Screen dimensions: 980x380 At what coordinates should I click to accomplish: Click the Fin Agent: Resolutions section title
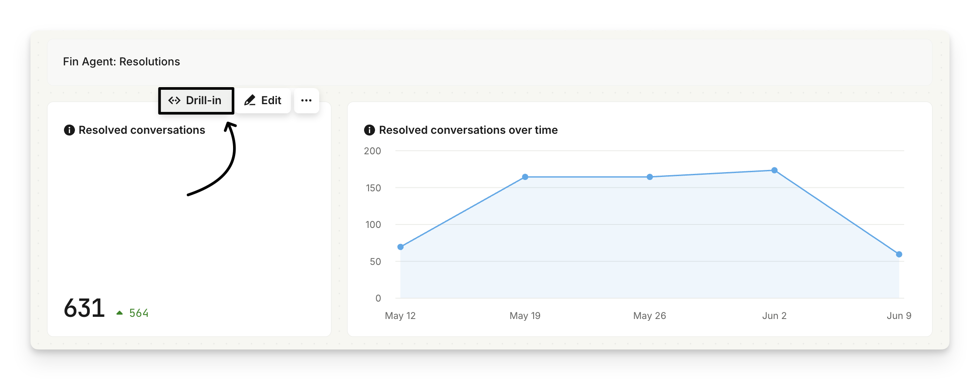(x=122, y=61)
